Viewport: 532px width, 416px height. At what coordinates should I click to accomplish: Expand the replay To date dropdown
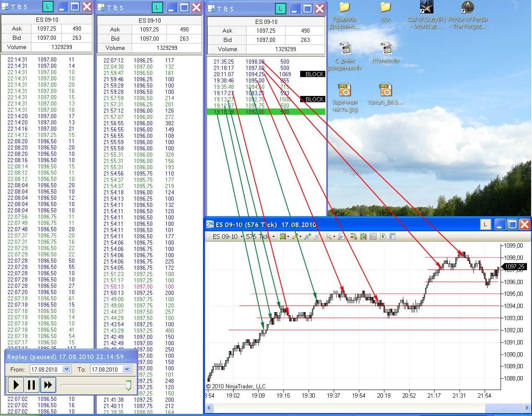tap(127, 369)
